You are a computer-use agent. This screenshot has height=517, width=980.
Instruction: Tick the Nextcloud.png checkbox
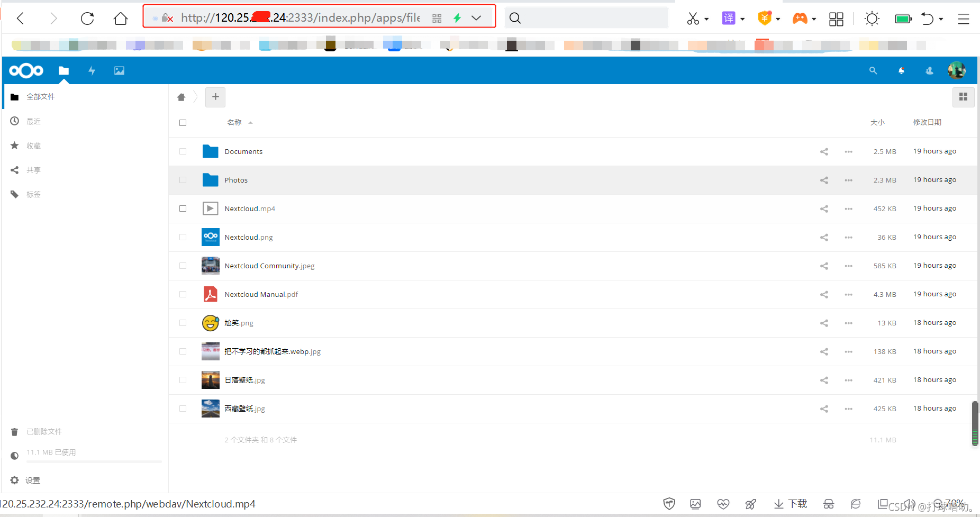183,237
